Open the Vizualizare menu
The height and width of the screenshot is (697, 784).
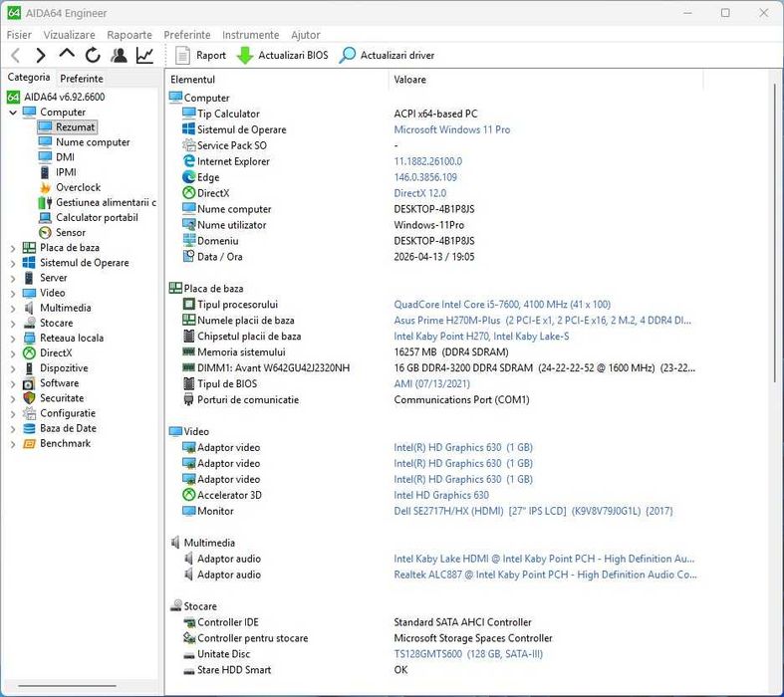(69, 35)
